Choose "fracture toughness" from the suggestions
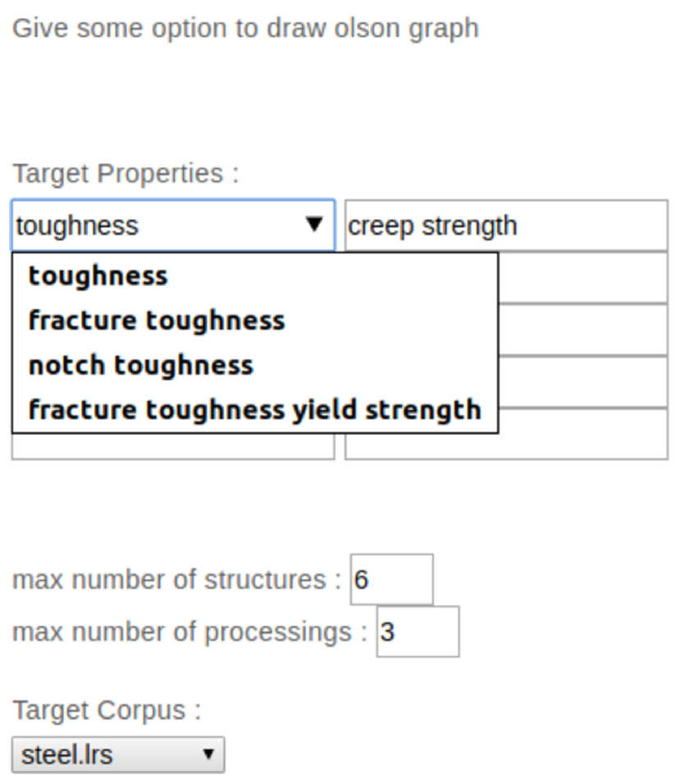This screenshot has width=681, height=784. click(156, 320)
